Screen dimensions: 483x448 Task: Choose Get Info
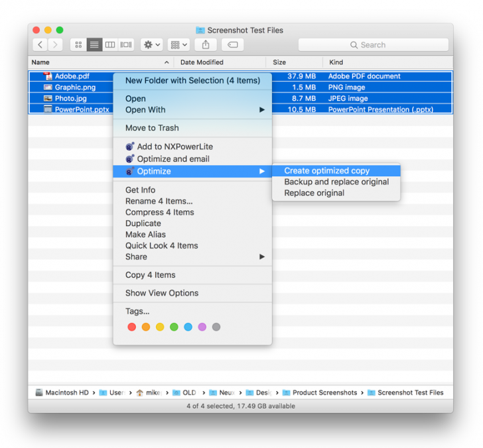192,190
